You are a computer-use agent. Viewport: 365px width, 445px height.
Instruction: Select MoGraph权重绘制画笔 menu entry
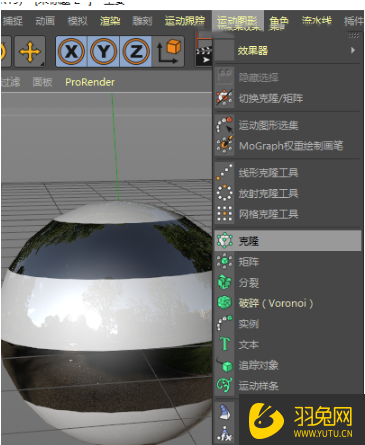pos(288,146)
